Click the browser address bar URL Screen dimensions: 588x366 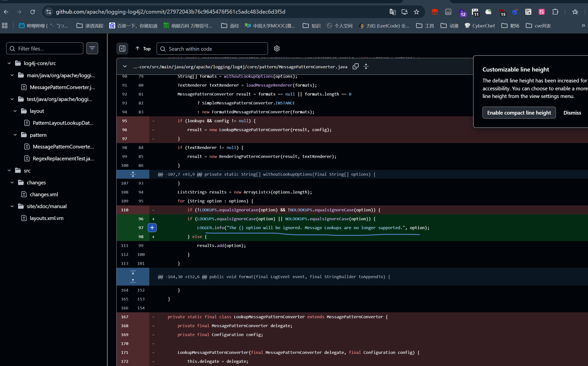click(x=171, y=12)
